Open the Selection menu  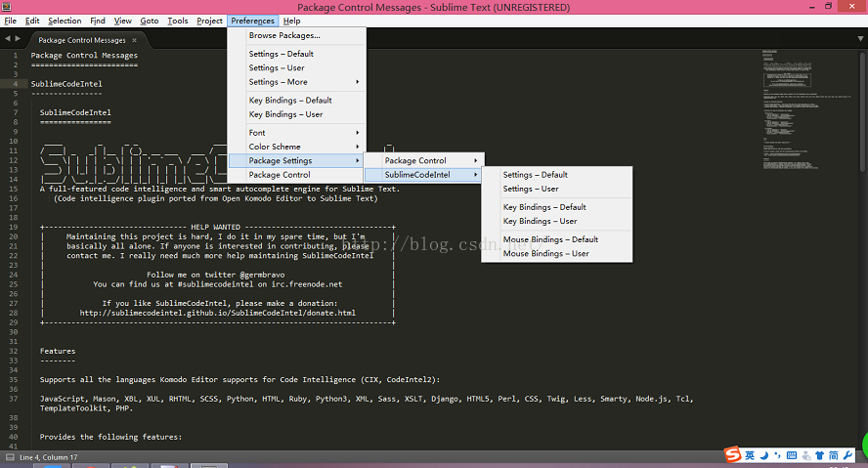[65, 21]
